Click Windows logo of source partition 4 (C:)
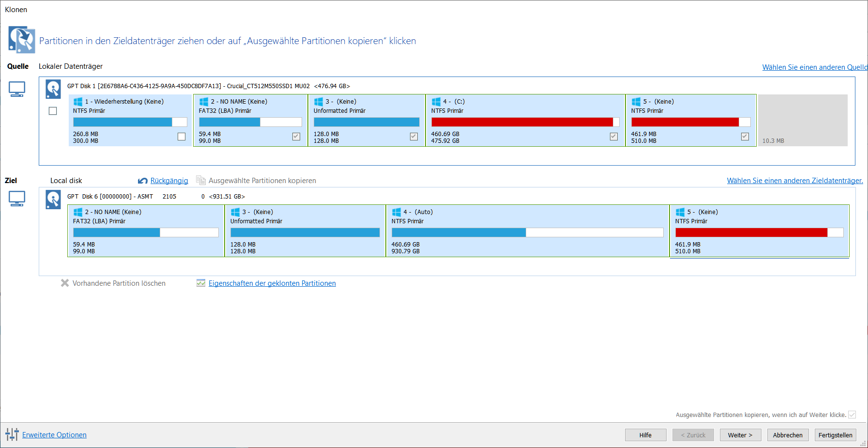The width and height of the screenshot is (868, 448). [436, 102]
